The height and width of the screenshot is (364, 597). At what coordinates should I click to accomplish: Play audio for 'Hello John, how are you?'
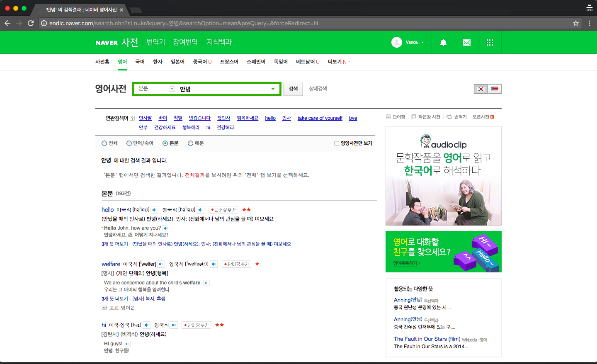(x=166, y=228)
